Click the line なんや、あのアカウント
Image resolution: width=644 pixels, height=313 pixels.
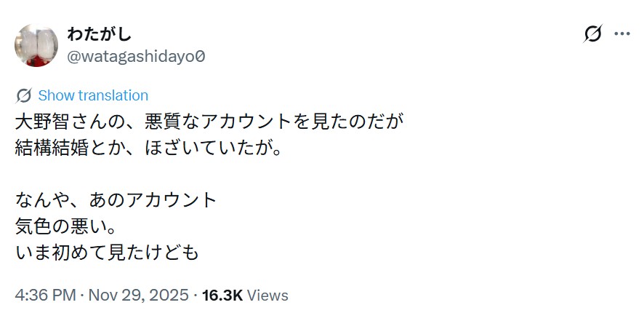click(x=116, y=199)
